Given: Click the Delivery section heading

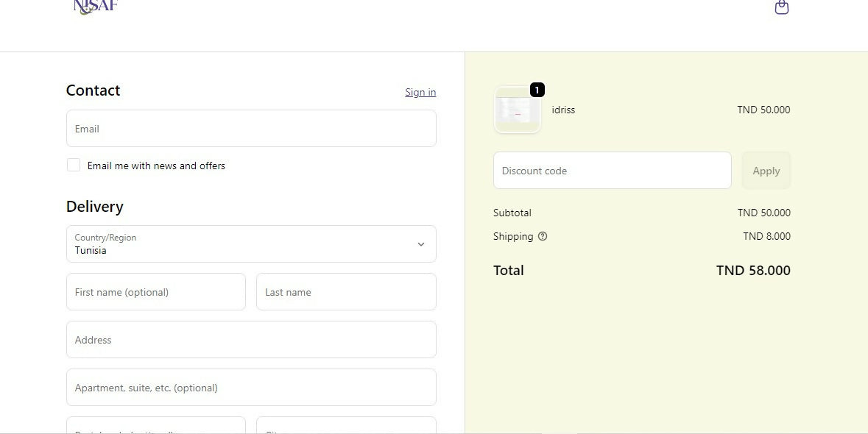Looking at the screenshot, I should (x=95, y=207).
